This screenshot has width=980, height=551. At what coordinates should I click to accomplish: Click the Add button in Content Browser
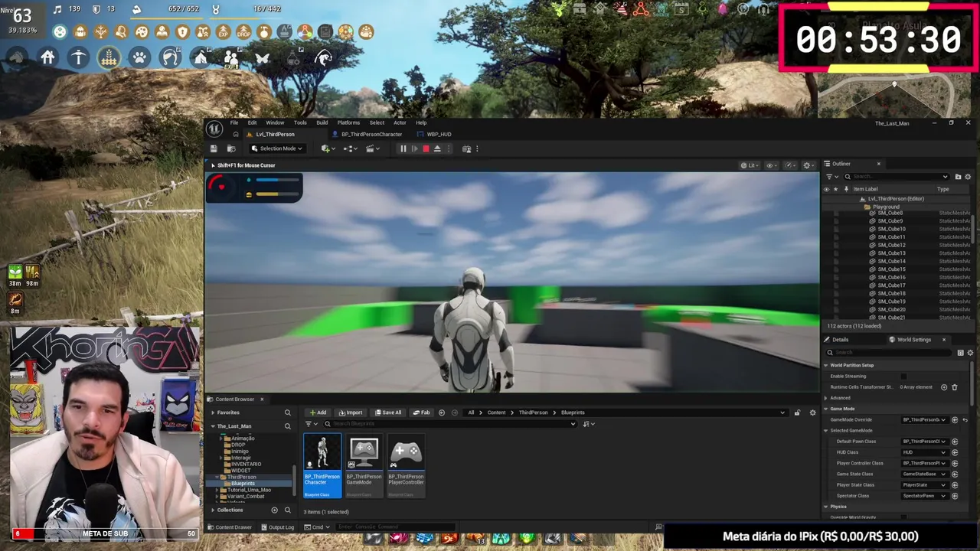click(318, 412)
